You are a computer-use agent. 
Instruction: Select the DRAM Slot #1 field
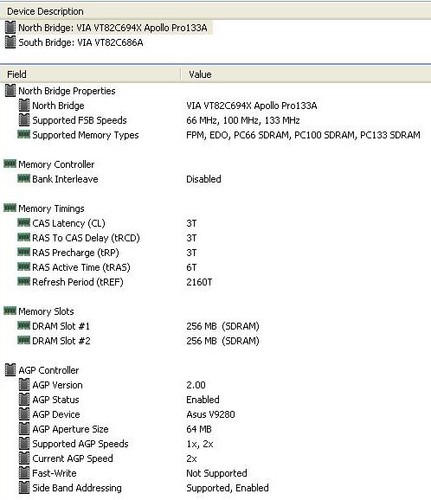61,326
